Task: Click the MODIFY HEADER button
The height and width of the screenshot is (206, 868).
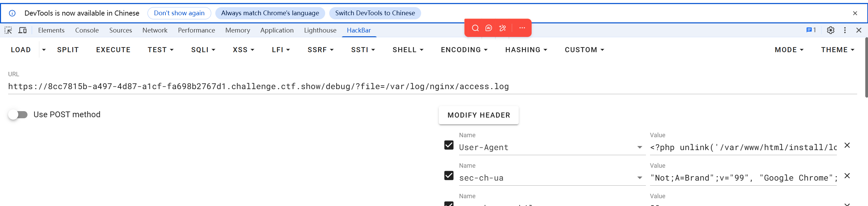Action: tap(478, 115)
